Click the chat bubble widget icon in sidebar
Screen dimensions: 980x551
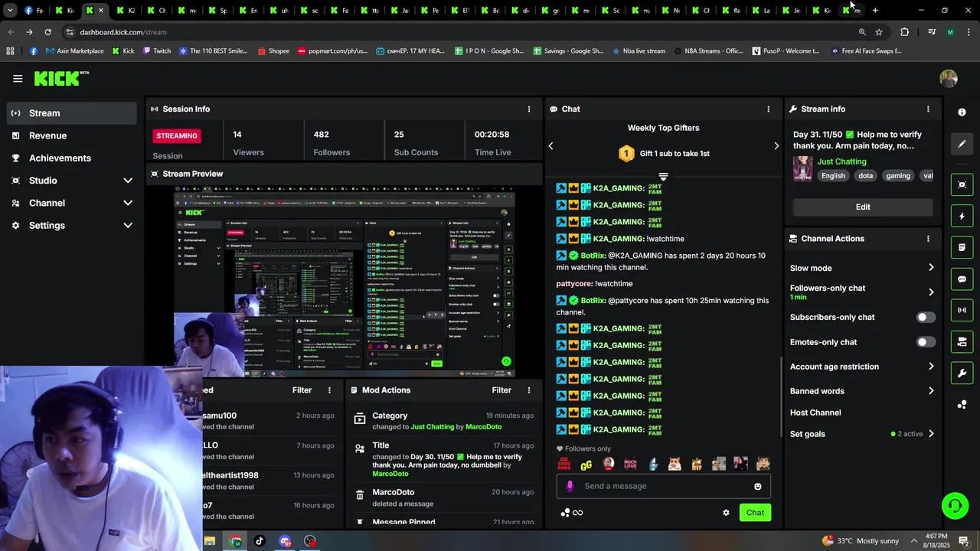pyautogui.click(x=962, y=279)
